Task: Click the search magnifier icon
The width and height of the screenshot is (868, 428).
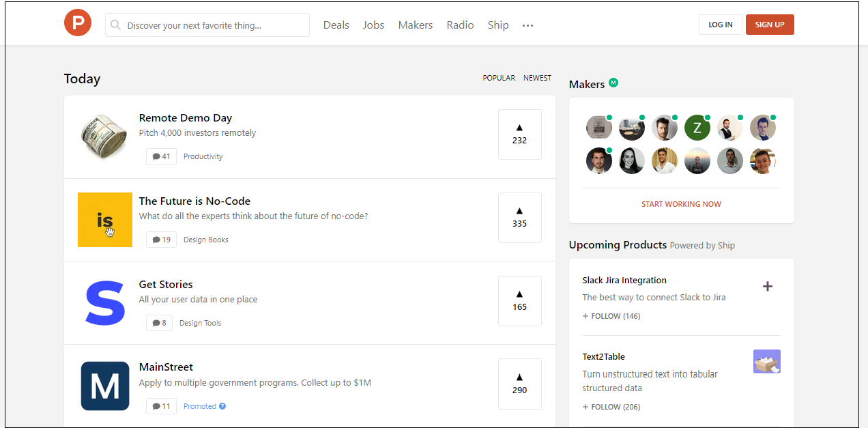Action: click(x=116, y=25)
